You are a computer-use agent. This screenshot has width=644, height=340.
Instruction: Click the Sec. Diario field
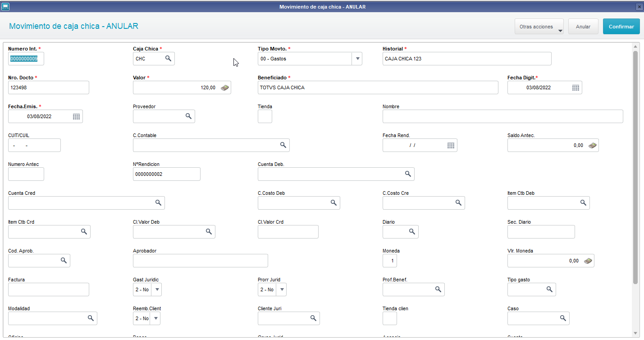tap(541, 232)
